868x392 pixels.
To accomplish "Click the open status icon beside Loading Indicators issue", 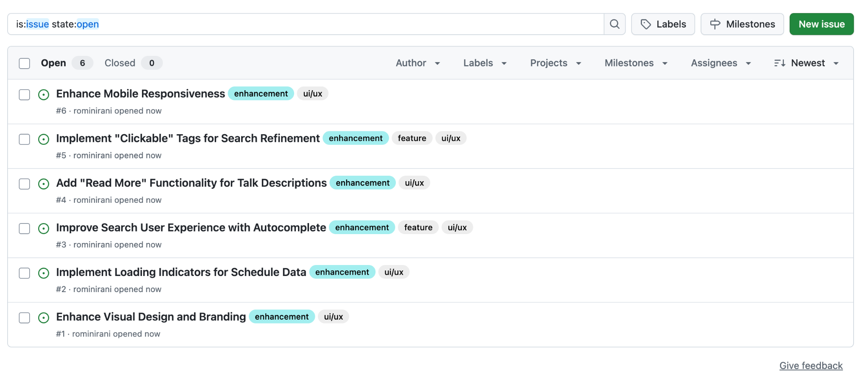I will (44, 273).
